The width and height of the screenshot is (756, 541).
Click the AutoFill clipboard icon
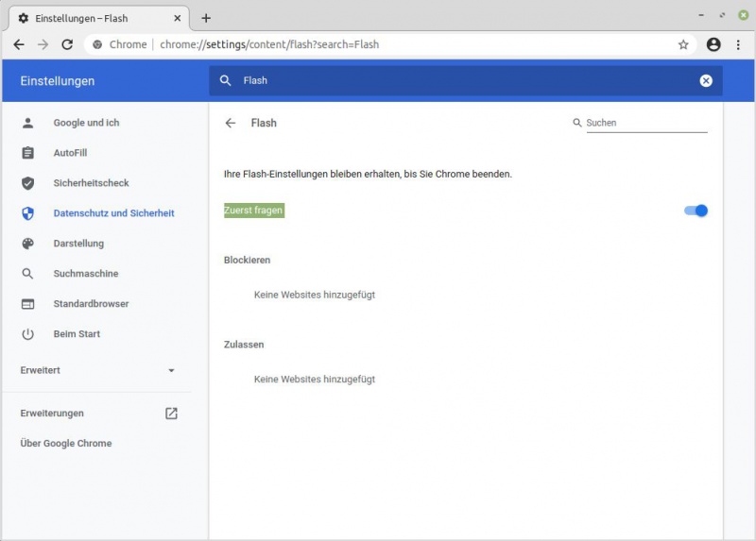pos(28,153)
